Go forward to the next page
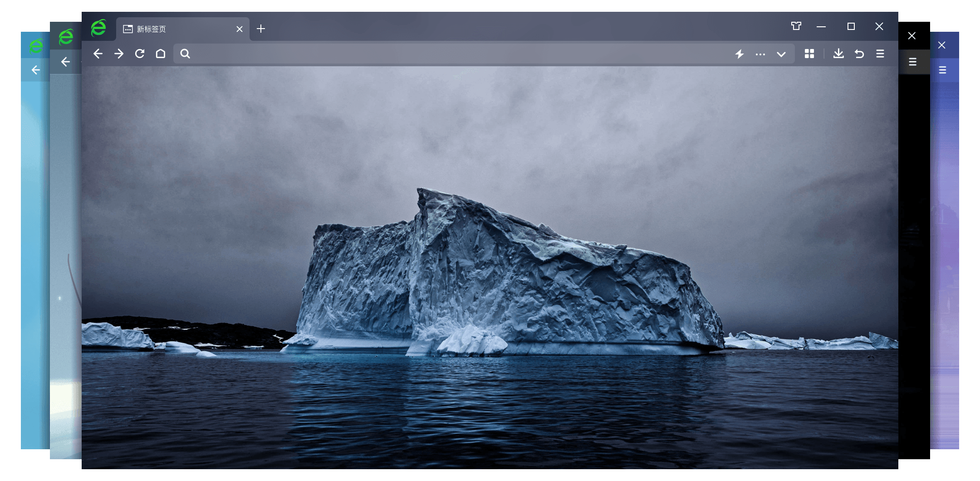Screen dimensions: 980x481 tap(119, 54)
